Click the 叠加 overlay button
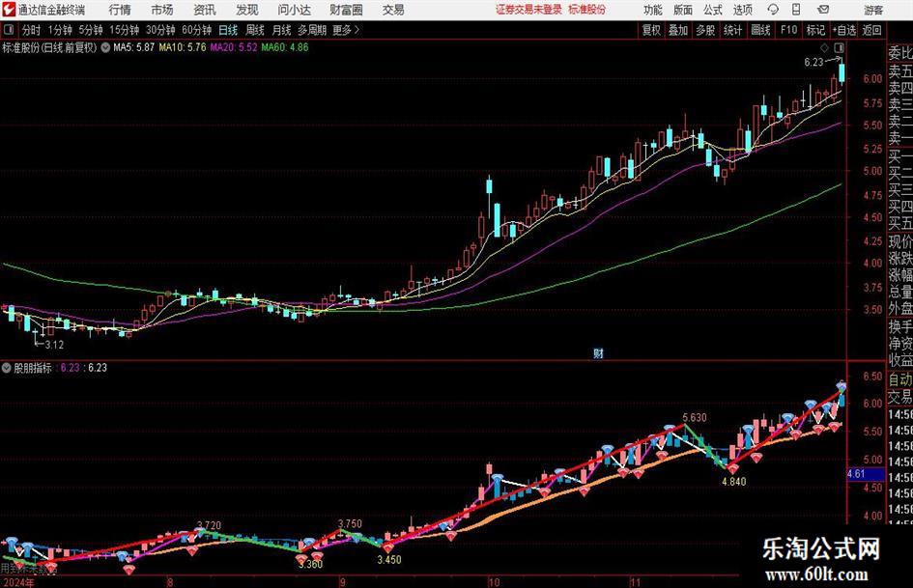 point(678,30)
